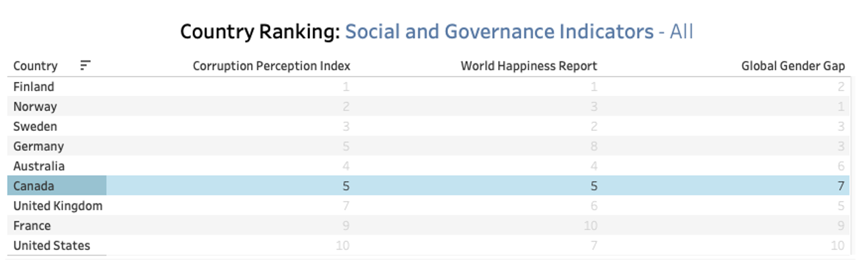Click Australia's Global Gender Gap rank 6

tap(841, 166)
